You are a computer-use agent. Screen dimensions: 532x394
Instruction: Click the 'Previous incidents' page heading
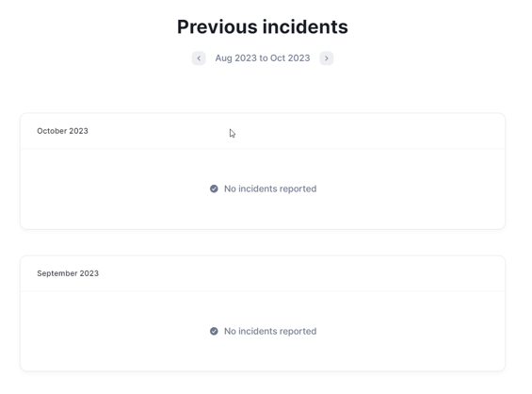(263, 26)
